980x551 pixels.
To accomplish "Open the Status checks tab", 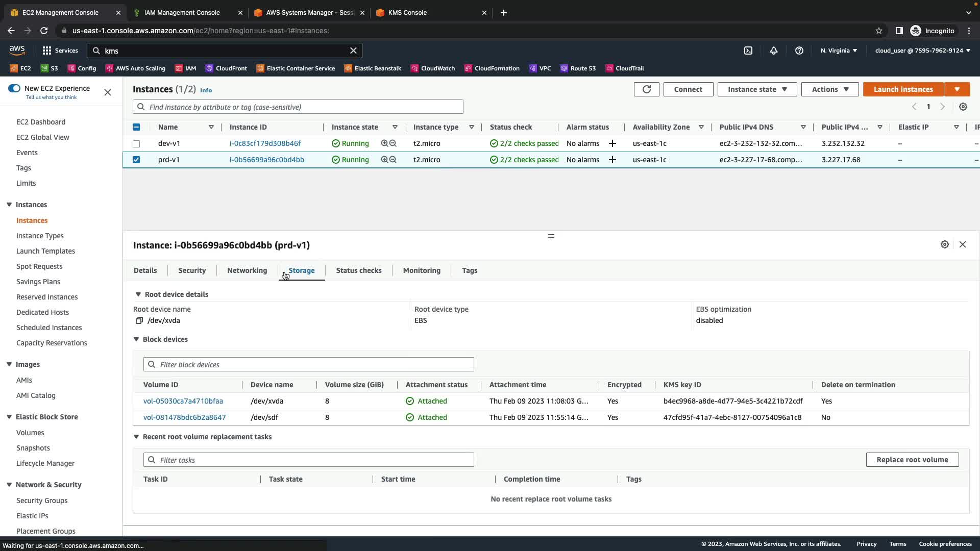I will [358, 270].
